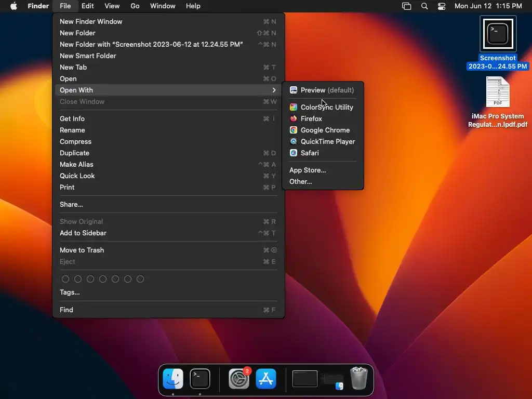532x399 pixels.
Task: Apply the seventh color tag circle
Action: (140, 279)
